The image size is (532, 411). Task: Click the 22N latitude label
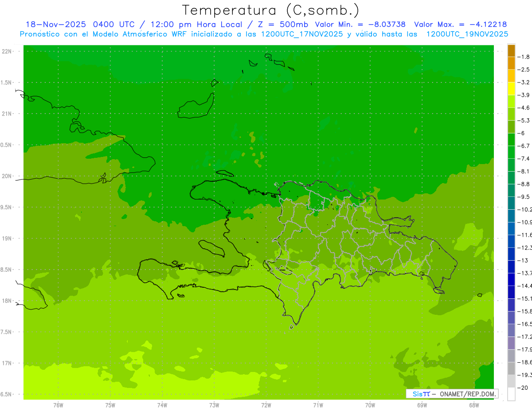7,51
